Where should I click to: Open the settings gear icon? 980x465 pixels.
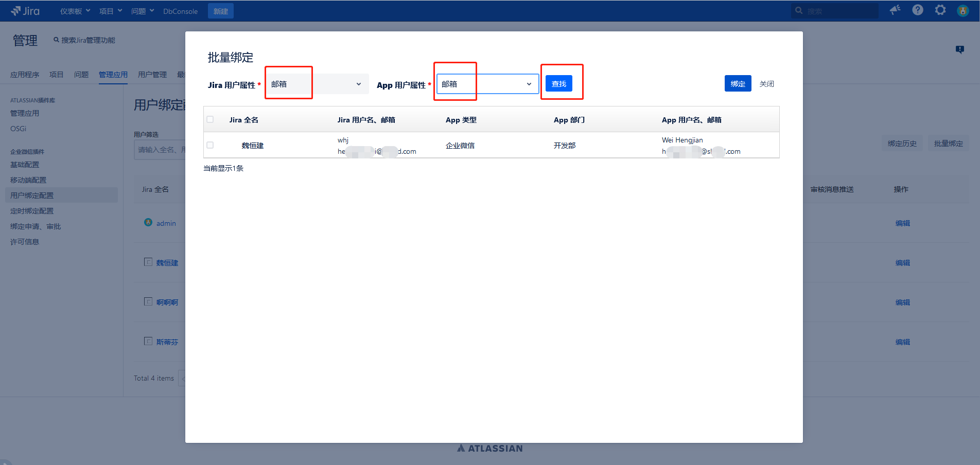(940, 10)
